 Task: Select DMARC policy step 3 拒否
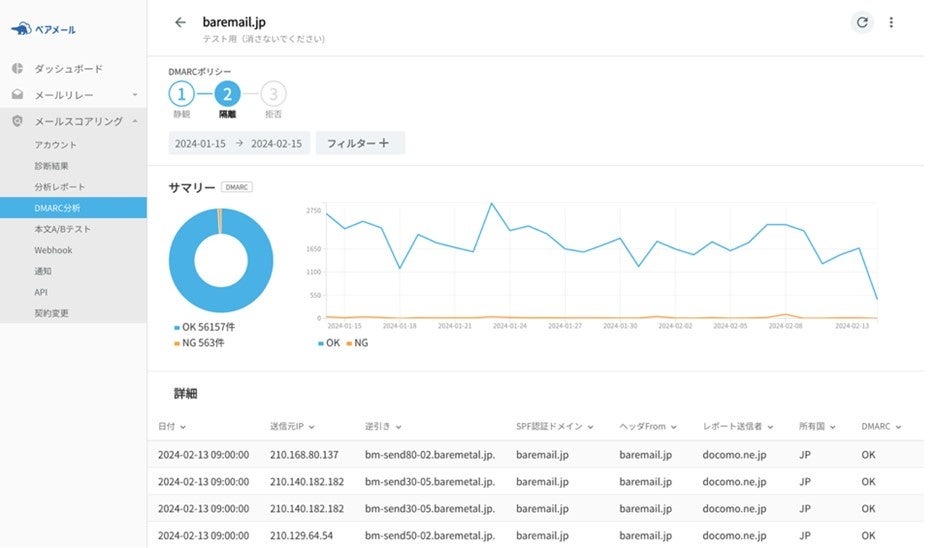tap(273, 94)
